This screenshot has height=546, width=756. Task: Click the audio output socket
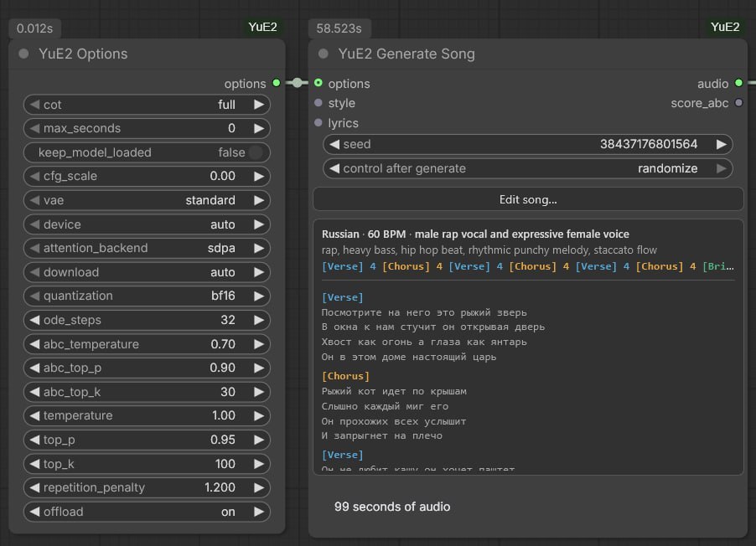738,83
